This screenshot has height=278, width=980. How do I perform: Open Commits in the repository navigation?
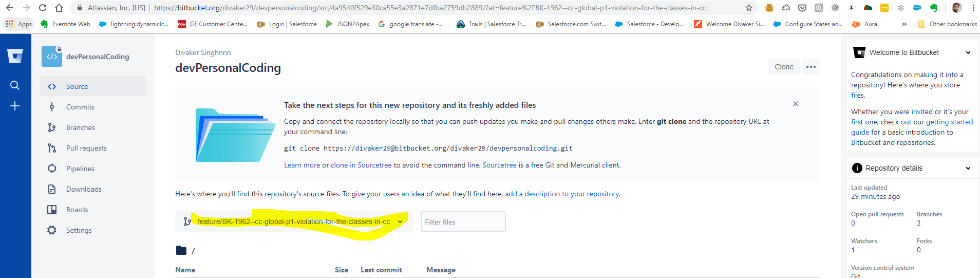click(93, 107)
